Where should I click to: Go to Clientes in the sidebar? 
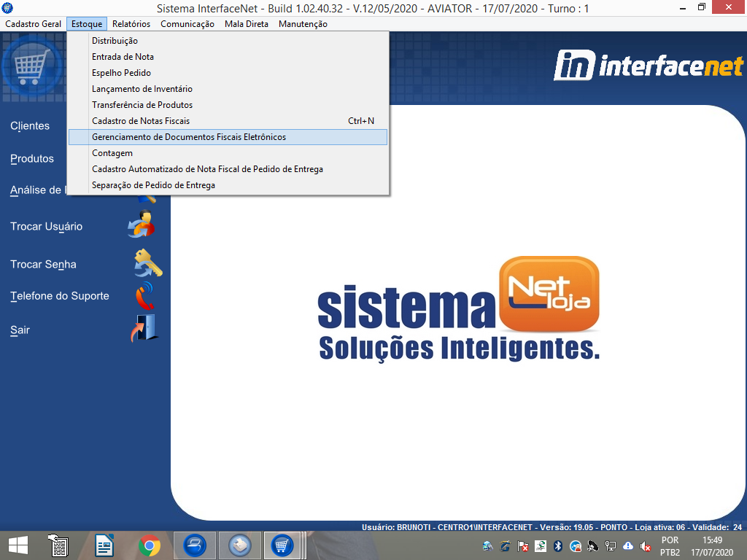(30, 126)
